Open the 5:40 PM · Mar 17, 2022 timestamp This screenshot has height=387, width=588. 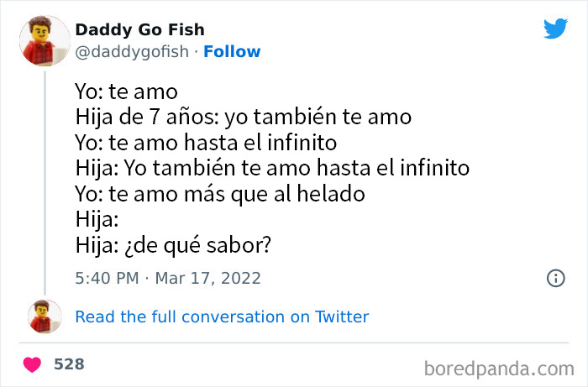(x=168, y=278)
